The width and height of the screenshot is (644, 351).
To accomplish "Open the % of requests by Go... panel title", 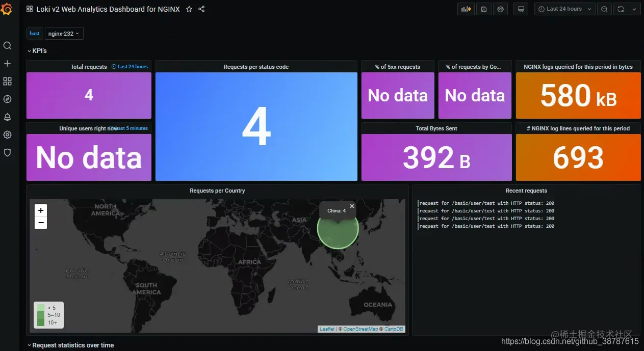I will [473, 67].
